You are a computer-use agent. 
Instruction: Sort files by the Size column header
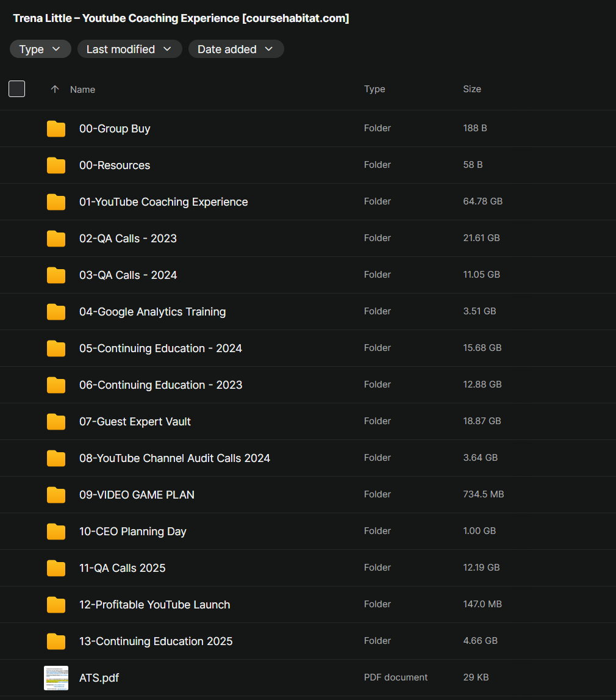471,89
